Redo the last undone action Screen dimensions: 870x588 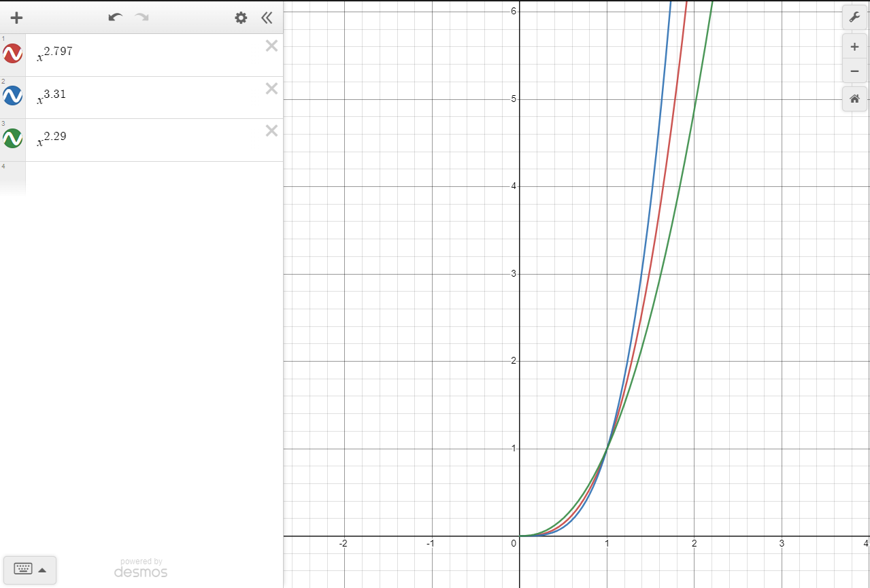(141, 18)
